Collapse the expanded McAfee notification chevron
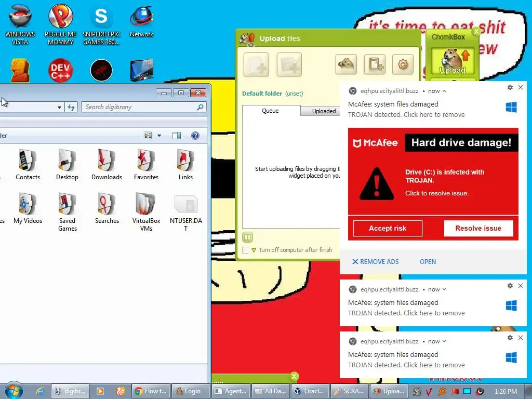 pos(444,91)
